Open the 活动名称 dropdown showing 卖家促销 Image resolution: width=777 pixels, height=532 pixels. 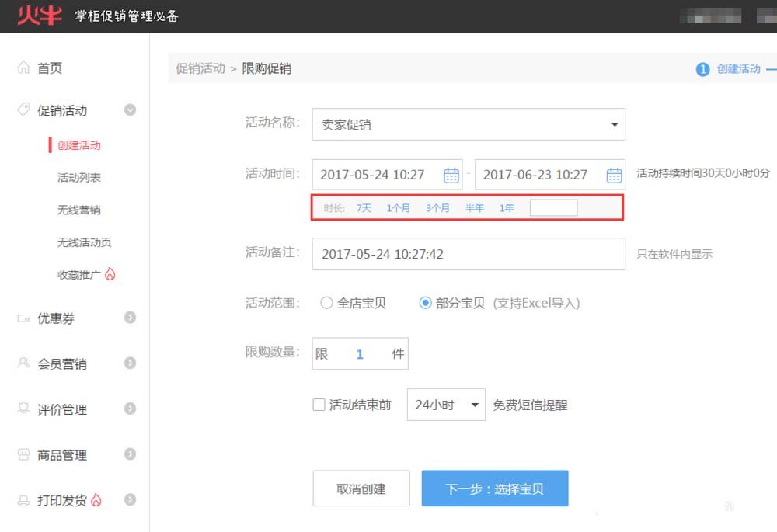[615, 124]
